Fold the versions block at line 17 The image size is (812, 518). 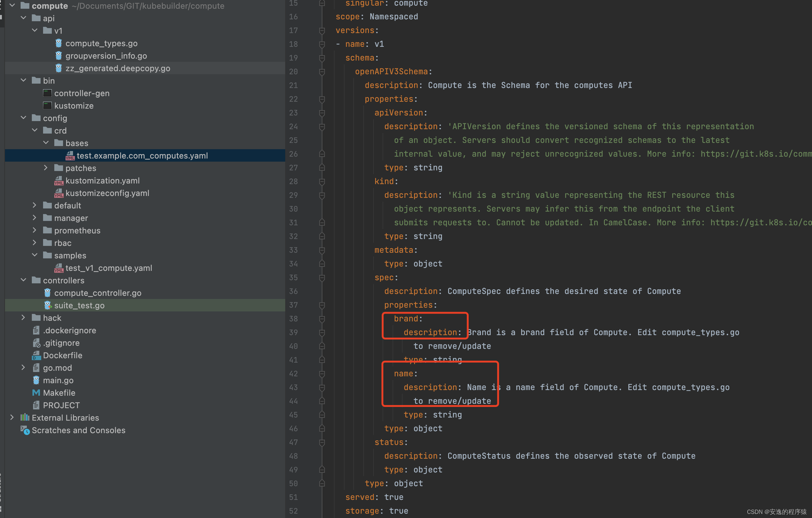coord(322,31)
